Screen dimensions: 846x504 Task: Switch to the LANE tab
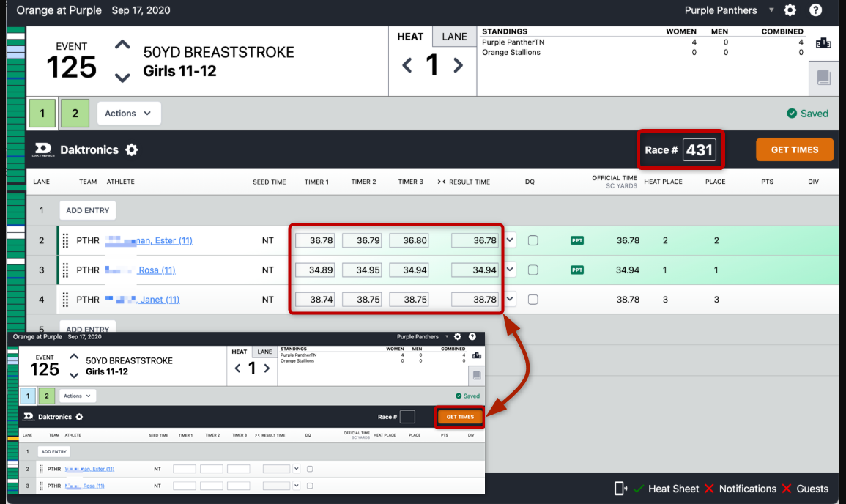454,37
